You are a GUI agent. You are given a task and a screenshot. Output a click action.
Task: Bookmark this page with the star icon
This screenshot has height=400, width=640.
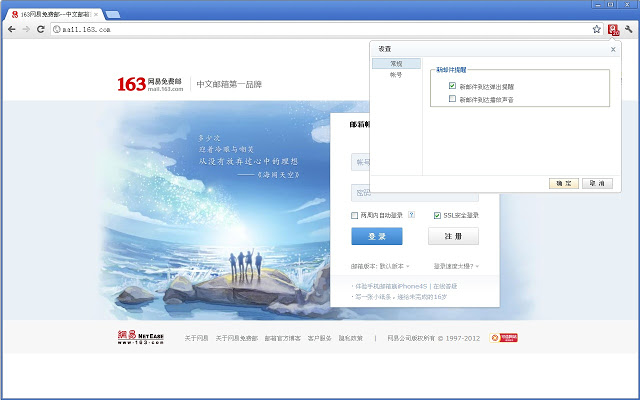(x=596, y=29)
